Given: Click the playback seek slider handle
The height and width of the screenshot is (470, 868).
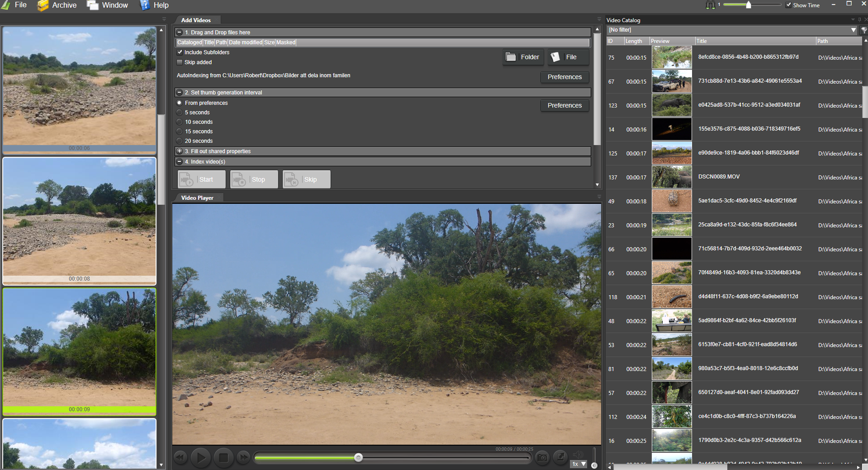Looking at the screenshot, I should (358, 457).
